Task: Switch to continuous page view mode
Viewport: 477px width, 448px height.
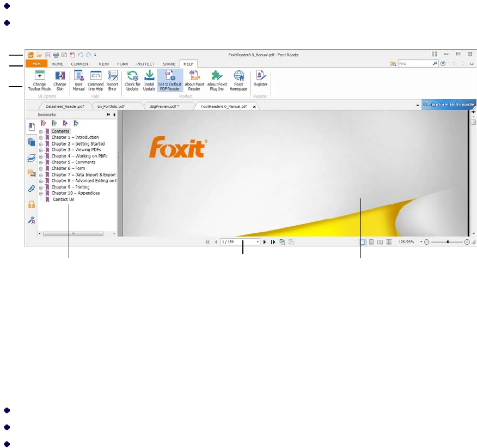Action: pyautogui.click(x=371, y=242)
